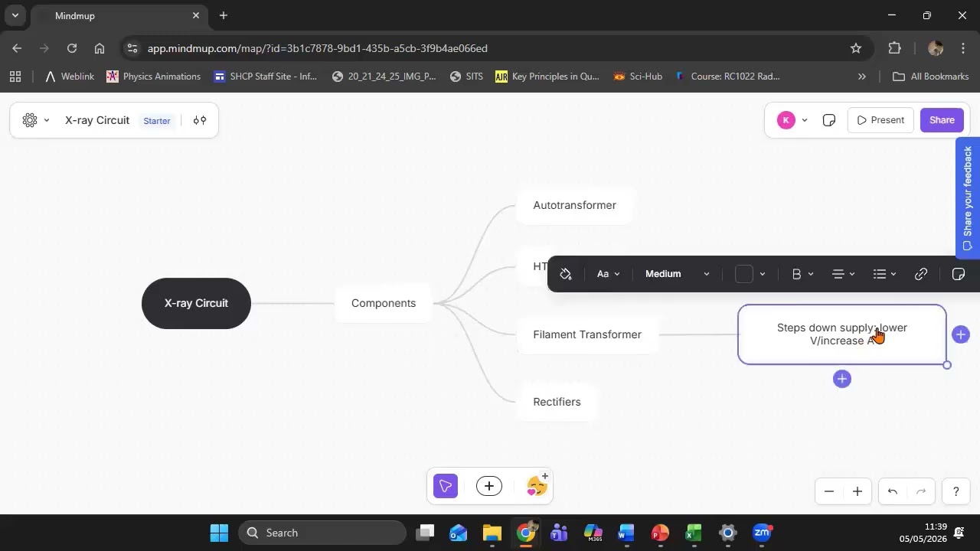Go back in browser history

point(17,48)
